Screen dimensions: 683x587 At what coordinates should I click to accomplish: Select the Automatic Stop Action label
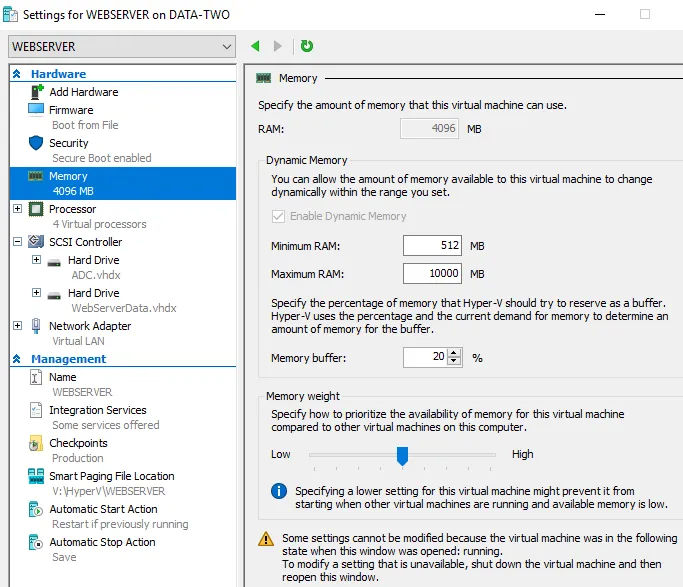coord(102,542)
